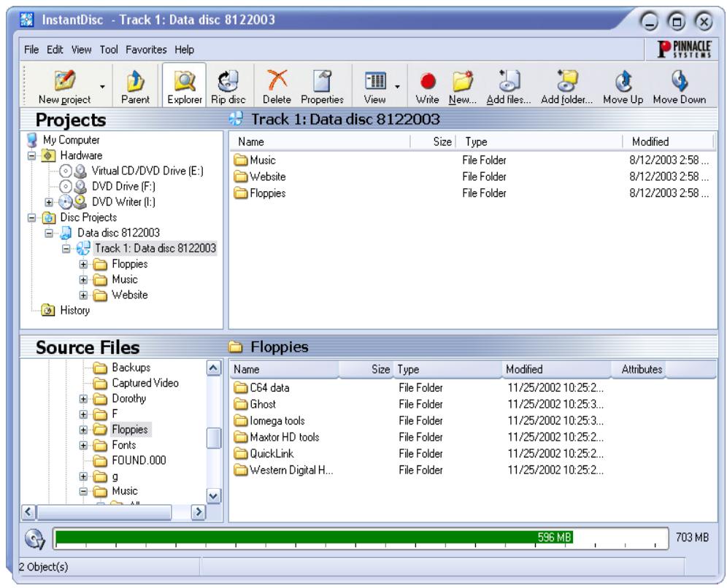Expand the DVD Writer (I:) node
The height and width of the screenshot is (588, 727).
[49, 202]
